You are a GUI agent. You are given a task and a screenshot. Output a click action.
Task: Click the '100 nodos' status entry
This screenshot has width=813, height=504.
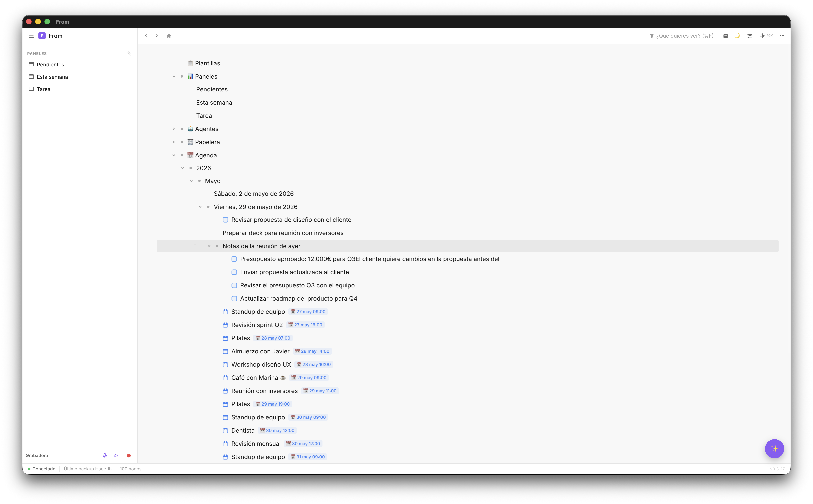click(x=131, y=469)
